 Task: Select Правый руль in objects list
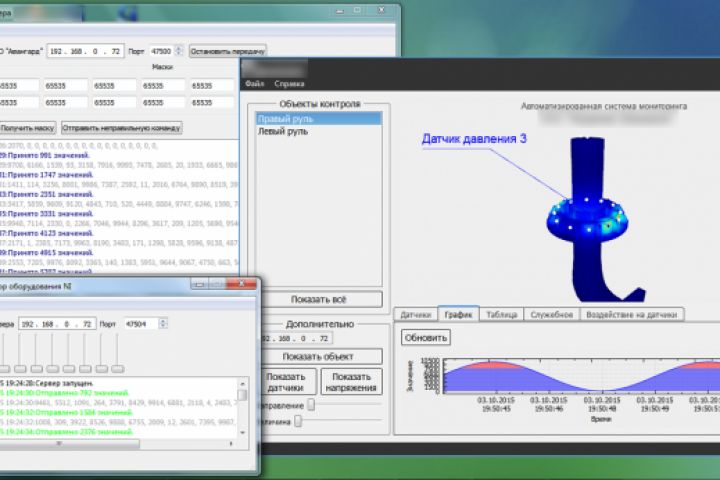tap(319, 119)
